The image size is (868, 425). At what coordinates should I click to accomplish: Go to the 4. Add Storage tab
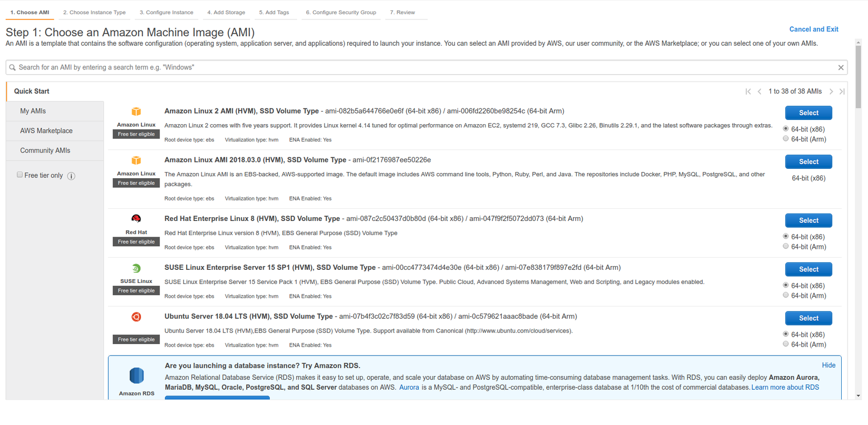(226, 13)
